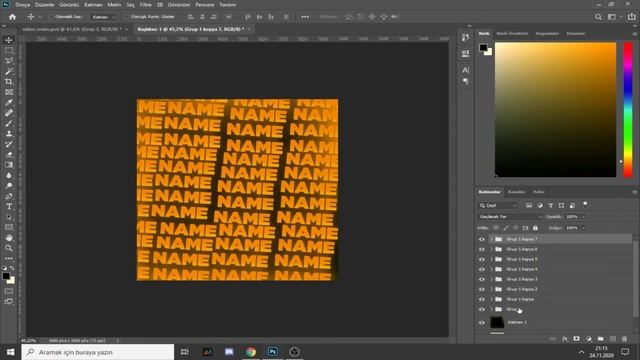Open the Çeşit layer filter dropdown
Viewport: 640px width, 360px height.
(499, 205)
